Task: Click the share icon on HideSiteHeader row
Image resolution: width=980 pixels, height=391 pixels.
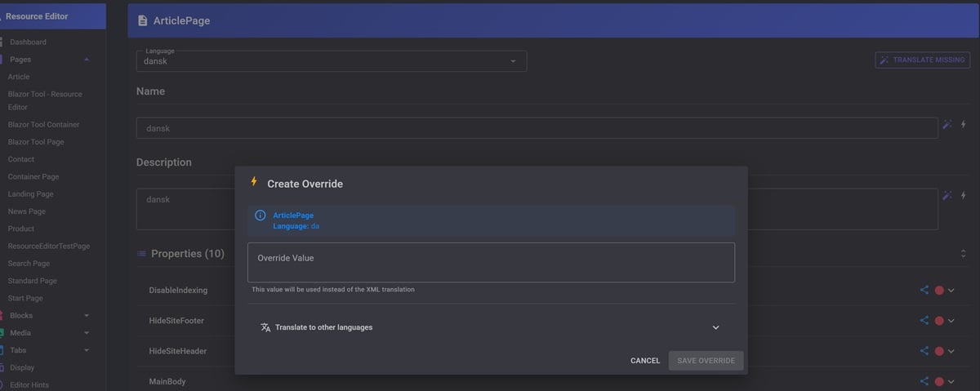Action: pyautogui.click(x=924, y=351)
